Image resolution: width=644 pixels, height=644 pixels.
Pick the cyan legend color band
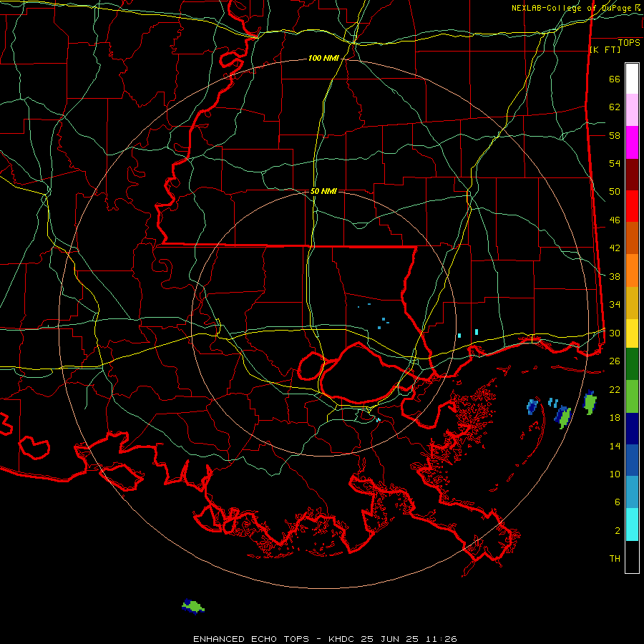632,525
